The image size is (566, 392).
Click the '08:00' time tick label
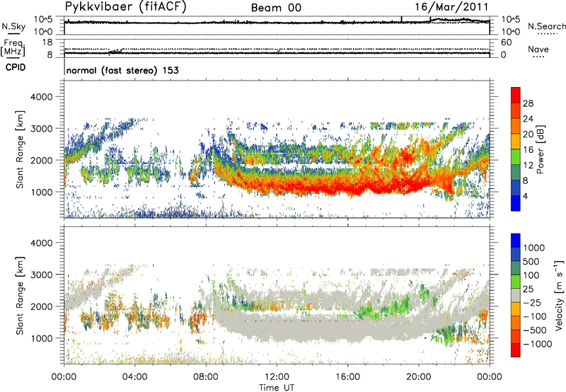[x=206, y=377]
